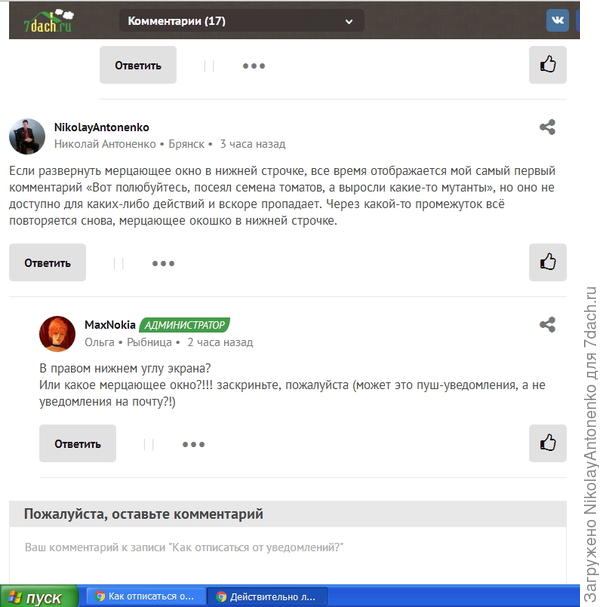This screenshot has width=600, height=607.
Task: Open NikolayAntonenko's avatar picture
Action: pyautogui.click(x=27, y=136)
